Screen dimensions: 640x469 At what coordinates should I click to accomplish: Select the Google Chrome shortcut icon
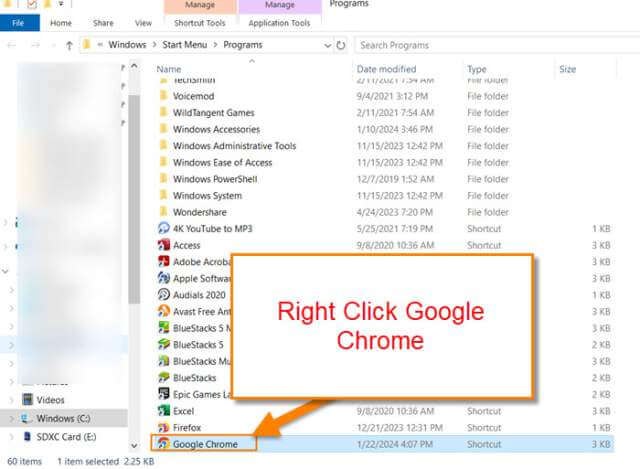pyautogui.click(x=164, y=444)
